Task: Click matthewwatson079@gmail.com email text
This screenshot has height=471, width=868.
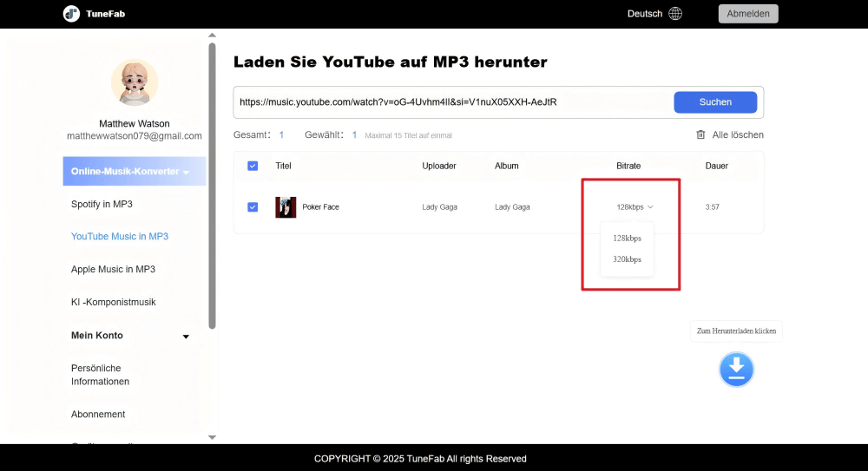Action: (135, 135)
